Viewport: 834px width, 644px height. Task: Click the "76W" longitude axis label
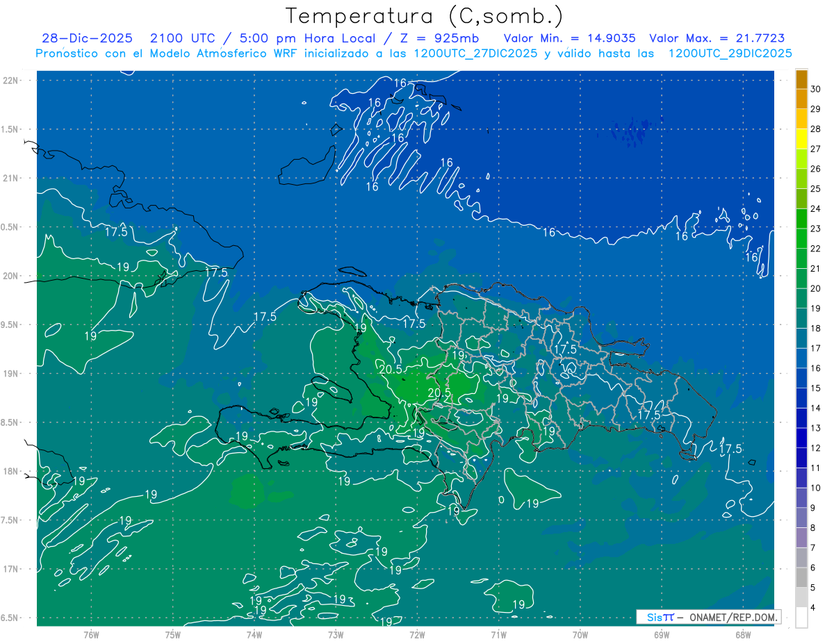click(91, 634)
